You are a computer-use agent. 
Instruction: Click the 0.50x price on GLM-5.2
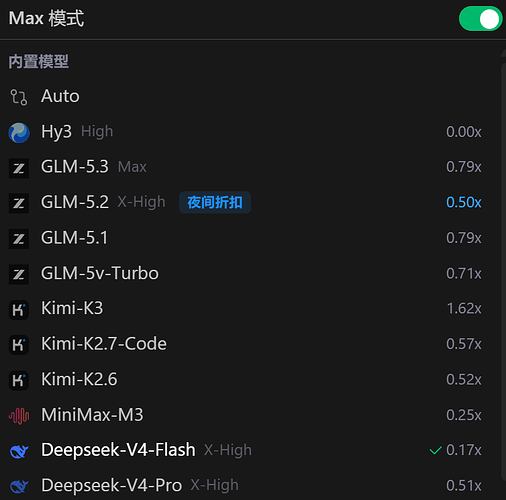[x=464, y=202]
